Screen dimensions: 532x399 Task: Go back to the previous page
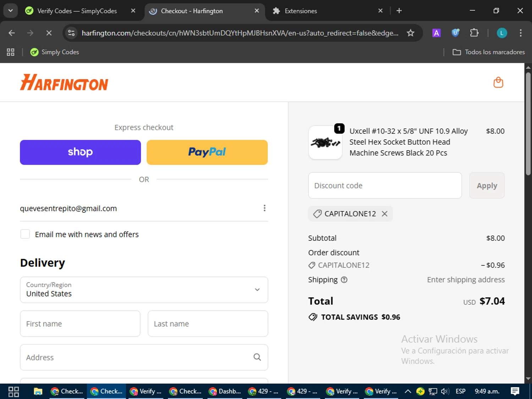(12, 33)
